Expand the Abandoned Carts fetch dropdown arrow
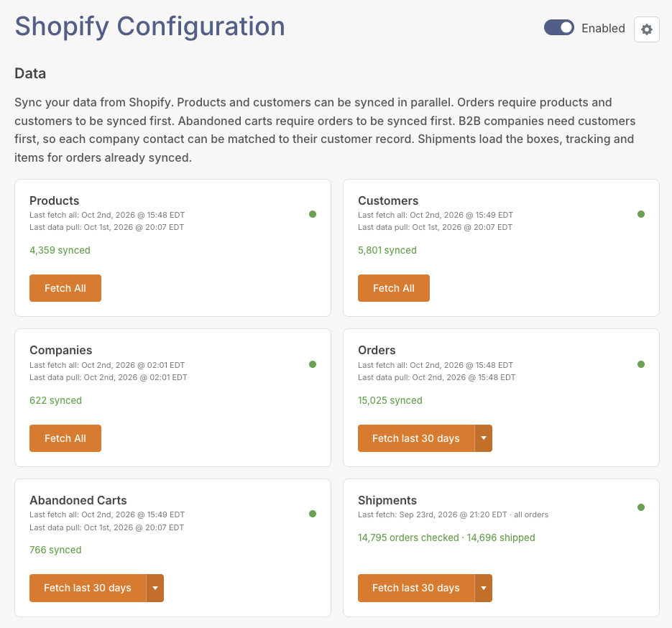This screenshot has height=628, width=672. (155, 588)
